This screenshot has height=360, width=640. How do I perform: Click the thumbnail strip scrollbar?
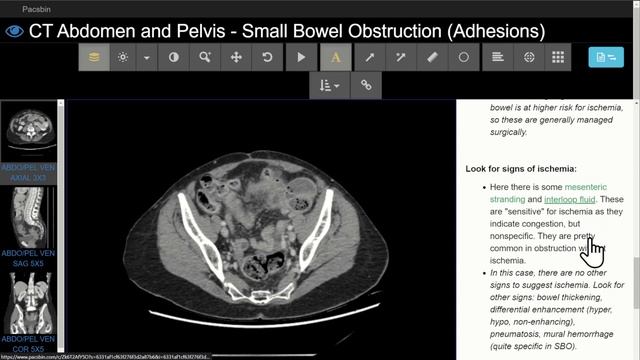(x=60, y=226)
